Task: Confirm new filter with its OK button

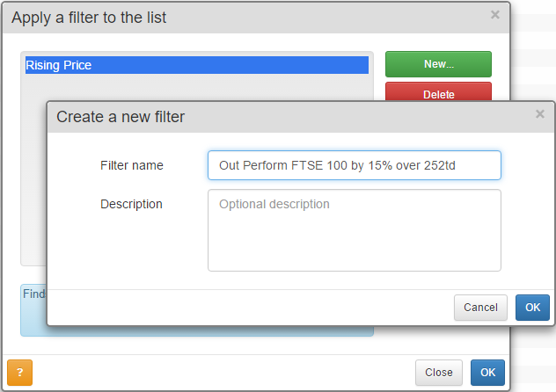Action: (532, 308)
